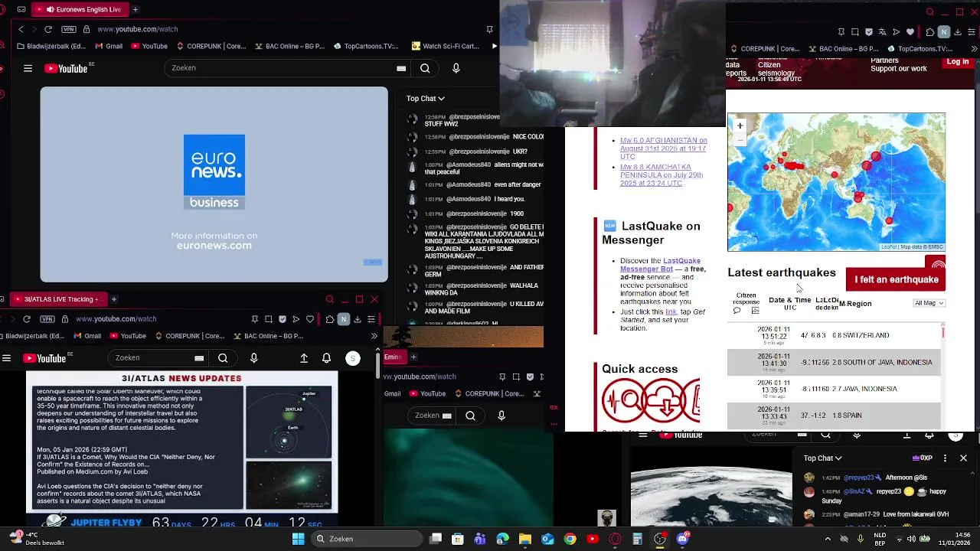Open a new tab next to Euronews tab
Image resolution: width=980 pixels, height=551 pixels.
point(135,9)
